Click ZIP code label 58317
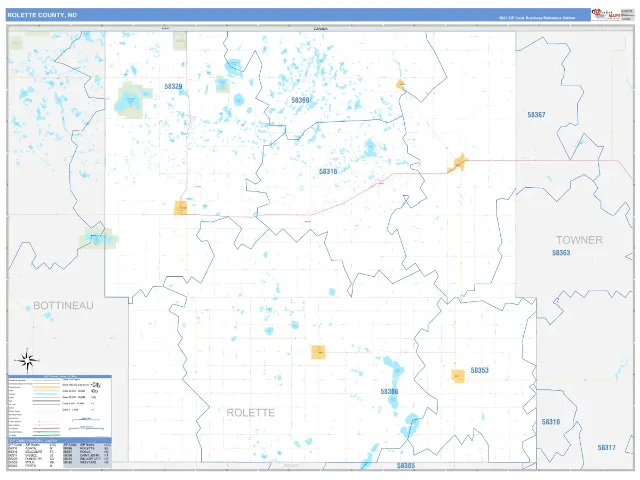640x480 pixels. pyautogui.click(x=607, y=448)
